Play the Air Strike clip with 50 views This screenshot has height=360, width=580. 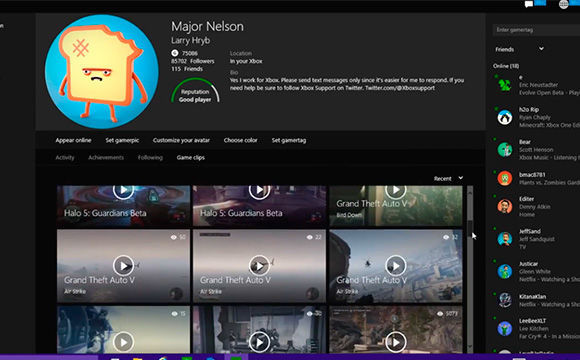tap(123, 266)
